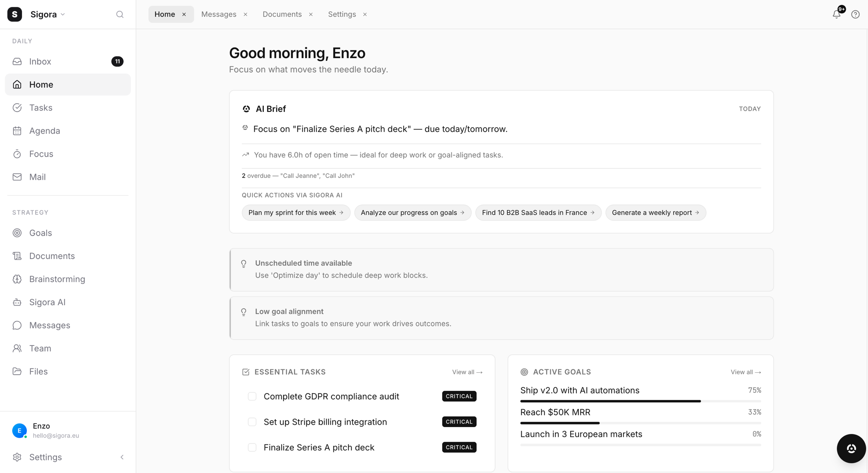
Task: Open the Documents tab
Action: 282,14
